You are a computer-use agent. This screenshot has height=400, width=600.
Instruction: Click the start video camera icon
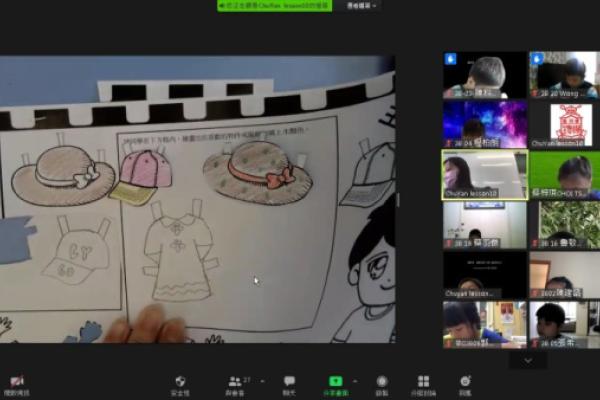point(16,380)
